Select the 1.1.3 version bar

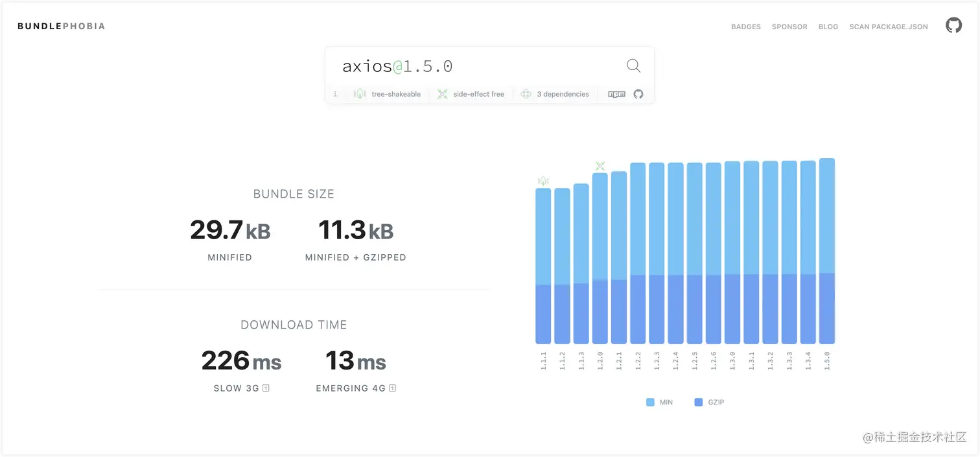tap(581, 264)
